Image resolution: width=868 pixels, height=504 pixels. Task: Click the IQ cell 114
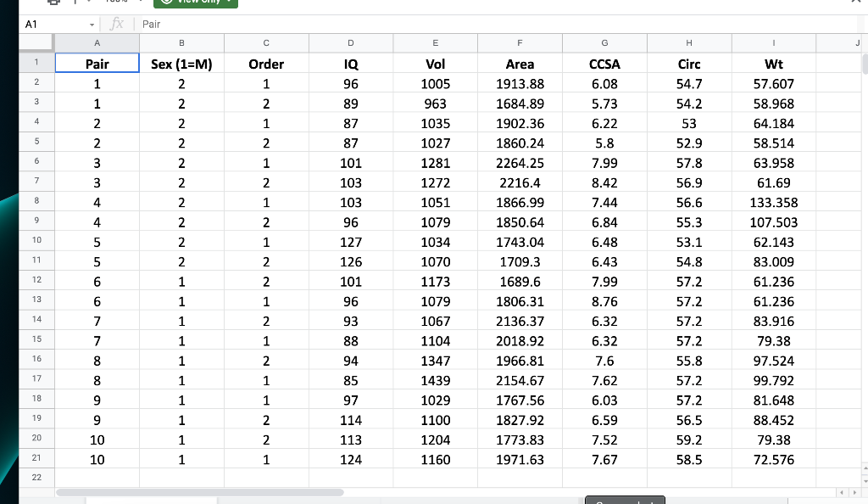[x=351, y=420]
